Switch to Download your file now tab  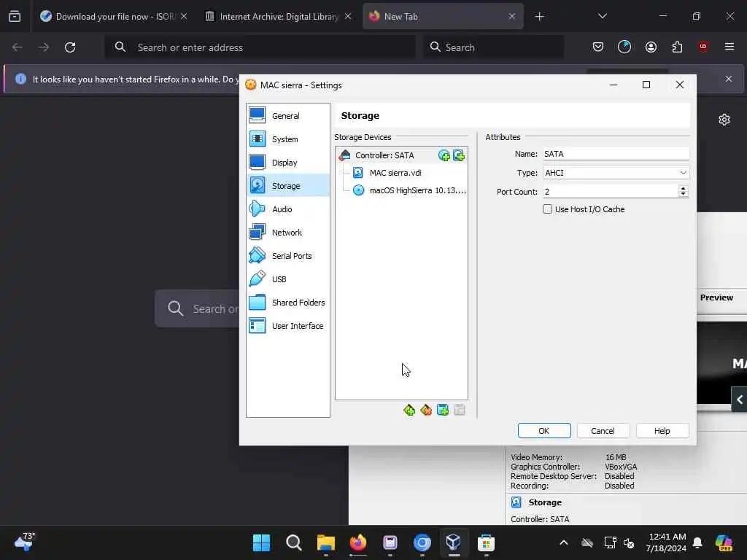coord(113,16)
